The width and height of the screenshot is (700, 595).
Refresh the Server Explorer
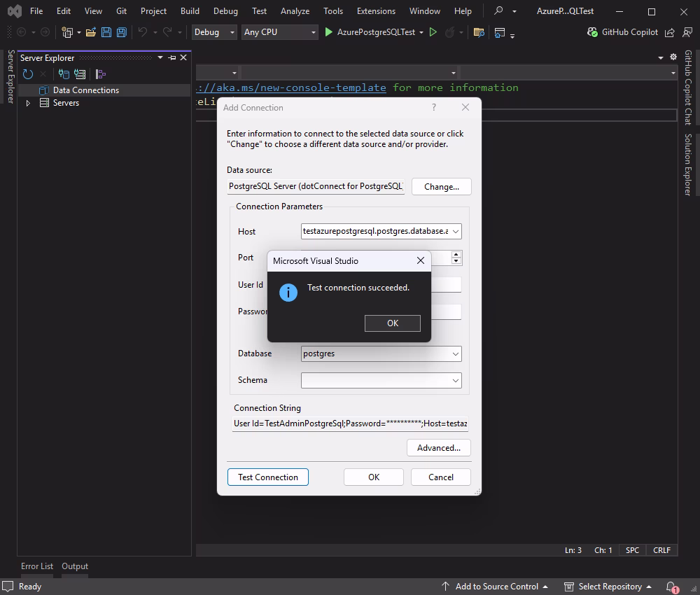(27, 73)
